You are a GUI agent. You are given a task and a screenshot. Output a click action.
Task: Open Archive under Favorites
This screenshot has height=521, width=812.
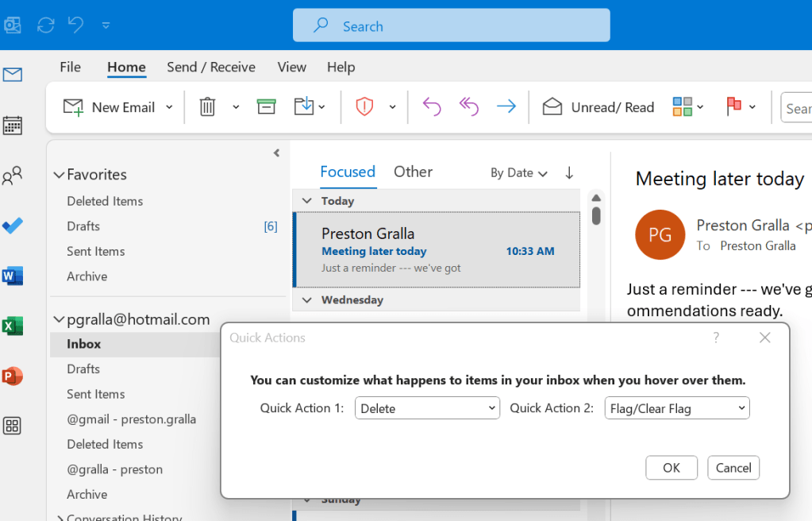point(87,276)
